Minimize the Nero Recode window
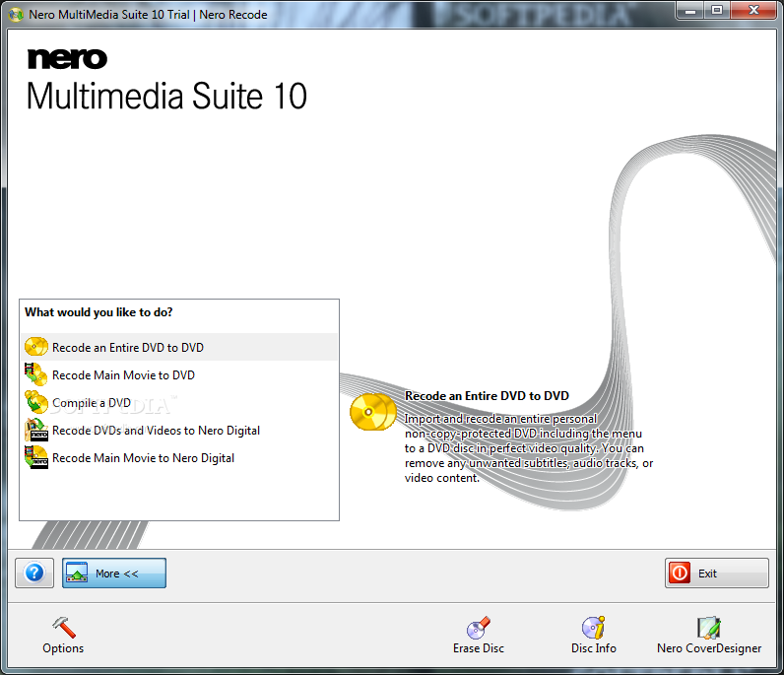 pos(690,11)
